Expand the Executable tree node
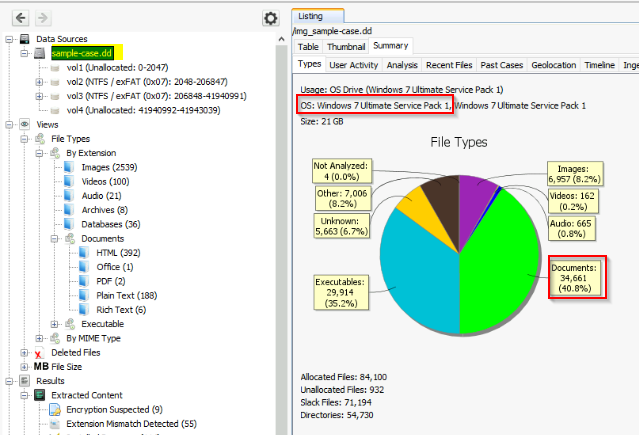This screenshot has width=639, height=435. pos(54,324)
